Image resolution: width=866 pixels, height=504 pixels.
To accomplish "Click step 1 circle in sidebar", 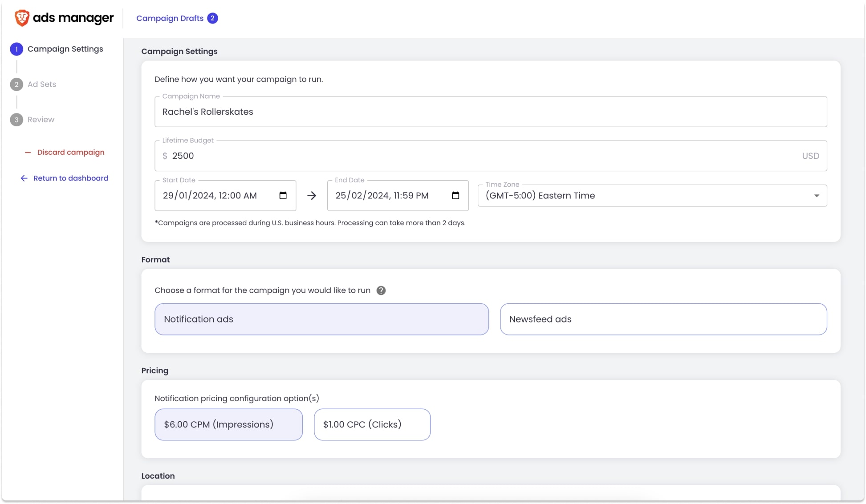I will (16, 49).
